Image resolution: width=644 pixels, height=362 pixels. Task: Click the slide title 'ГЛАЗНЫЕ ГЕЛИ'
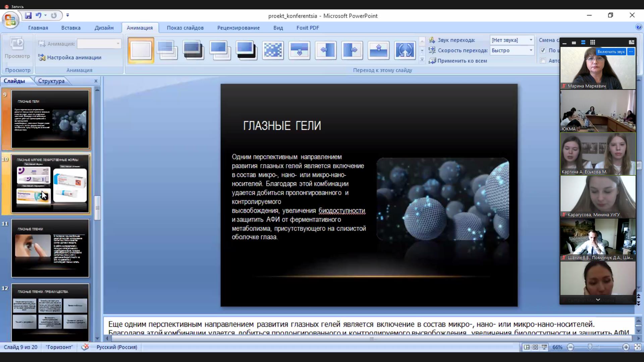(x=282, y=126)
